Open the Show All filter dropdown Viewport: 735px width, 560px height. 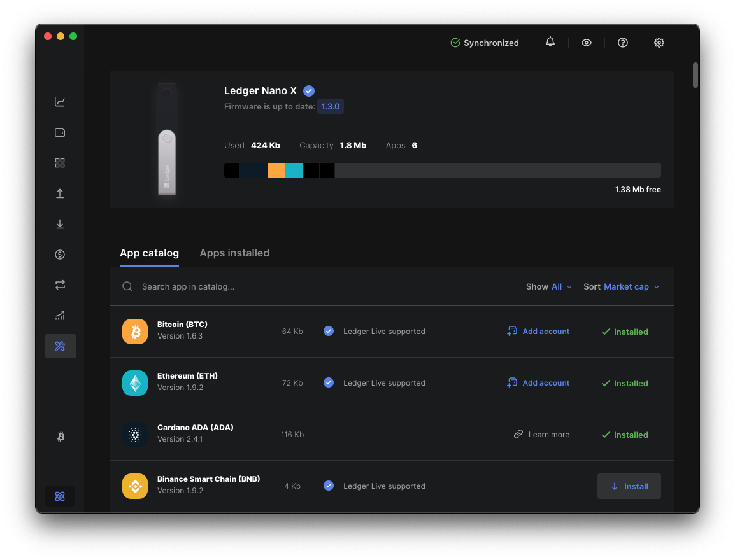coord(549,286)
